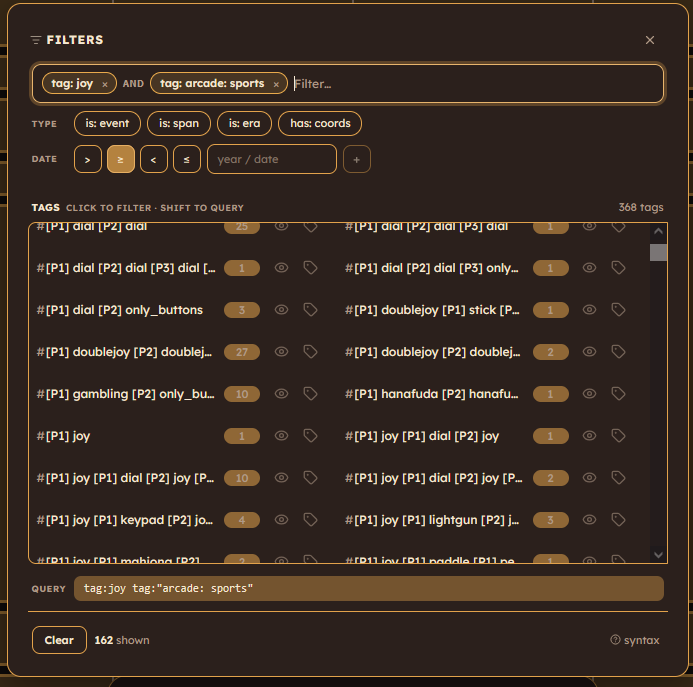Viewport: 693px width, 687px height.
Task: Click tag icon for joy dial tag count 2
Action: (x=618, y=477)
